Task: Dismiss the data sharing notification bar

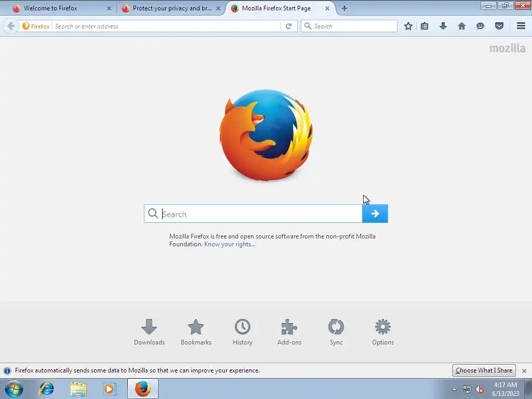Action: coord(524,371)
